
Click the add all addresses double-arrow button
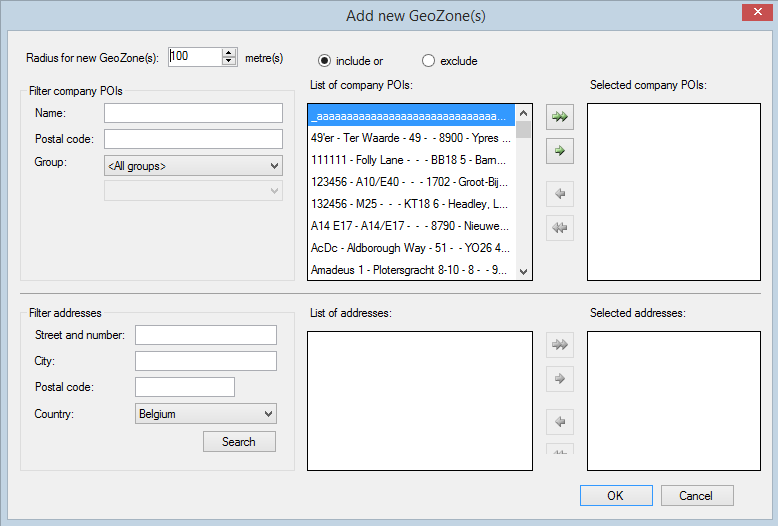click(x=560, y=345)
